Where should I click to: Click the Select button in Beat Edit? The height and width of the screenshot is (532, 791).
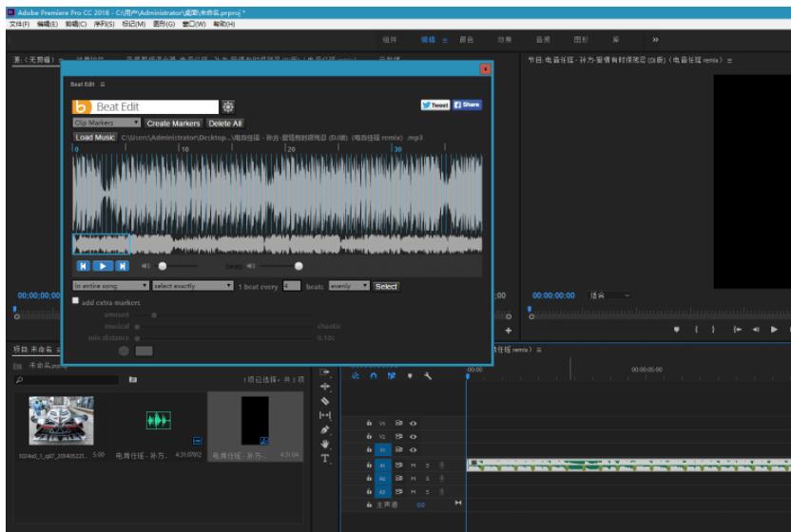[386, 286]
